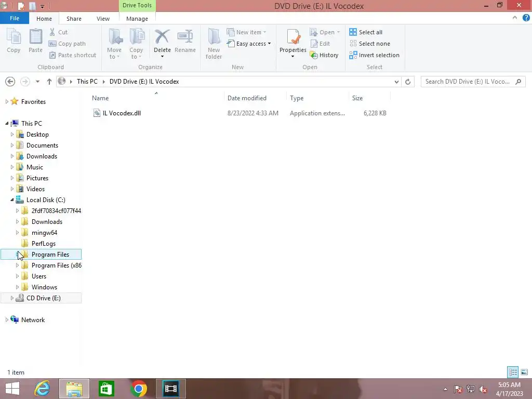Open the File menu tab
Viewport: 532px width, 399px height.
pyautogui.click(x=15, y=18)
